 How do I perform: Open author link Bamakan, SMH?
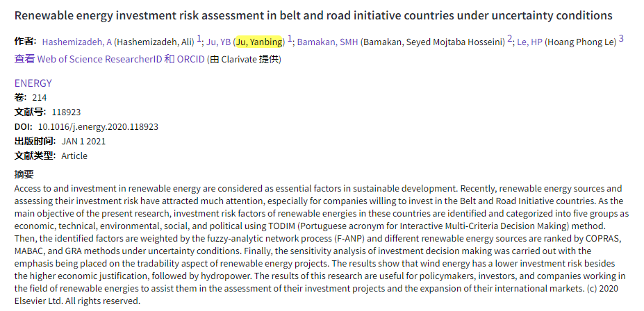[327, 42]
